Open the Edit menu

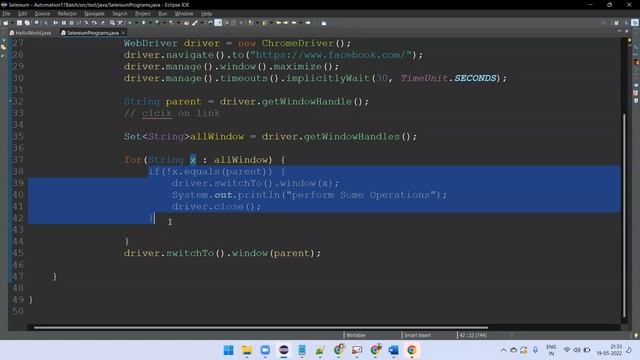pos(22,13)
